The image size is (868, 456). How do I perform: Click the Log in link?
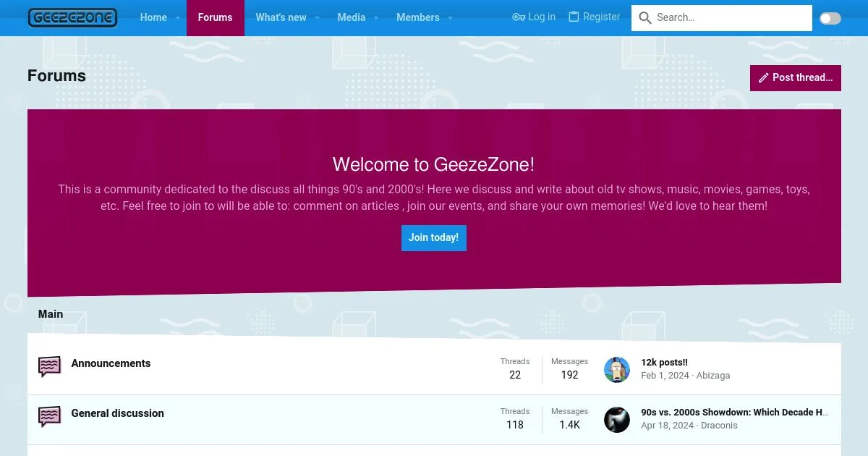[x=534, y=17]
